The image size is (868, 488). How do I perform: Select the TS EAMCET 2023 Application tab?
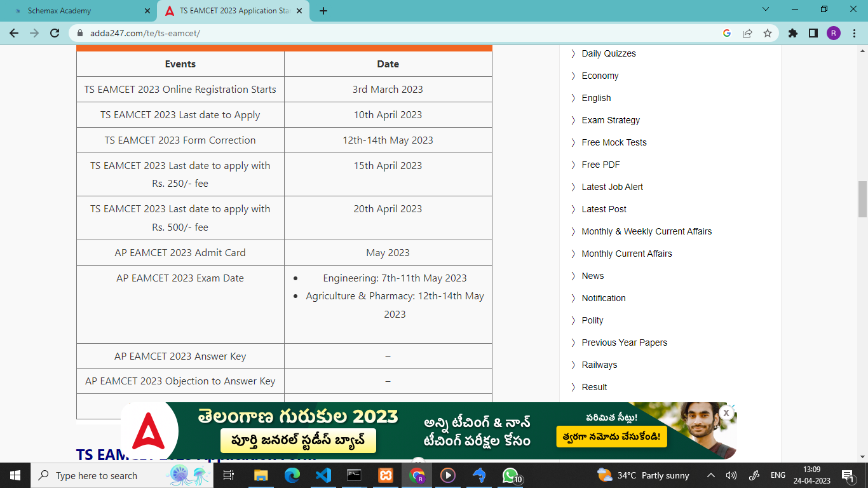[234, 11]
